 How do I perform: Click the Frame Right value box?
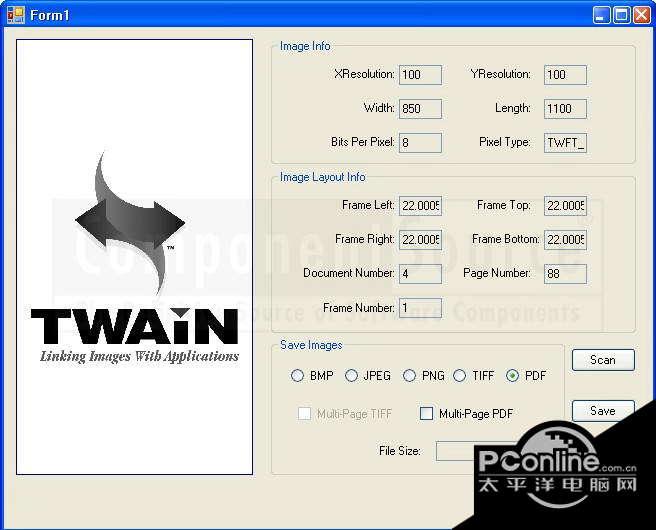(x=420, y=240)
